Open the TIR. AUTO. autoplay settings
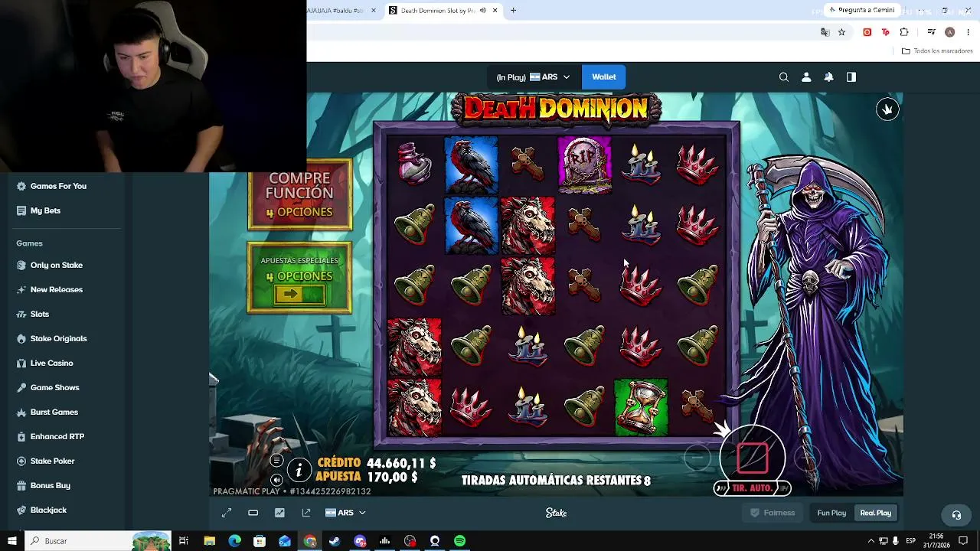The height and width of the screenshot is (551, 980). click(753, 488)
